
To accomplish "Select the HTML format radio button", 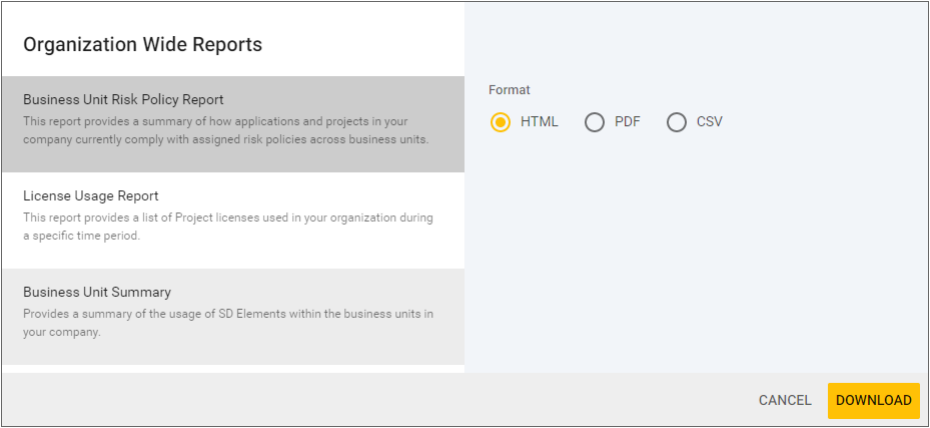I will click(x=501, y=123).
